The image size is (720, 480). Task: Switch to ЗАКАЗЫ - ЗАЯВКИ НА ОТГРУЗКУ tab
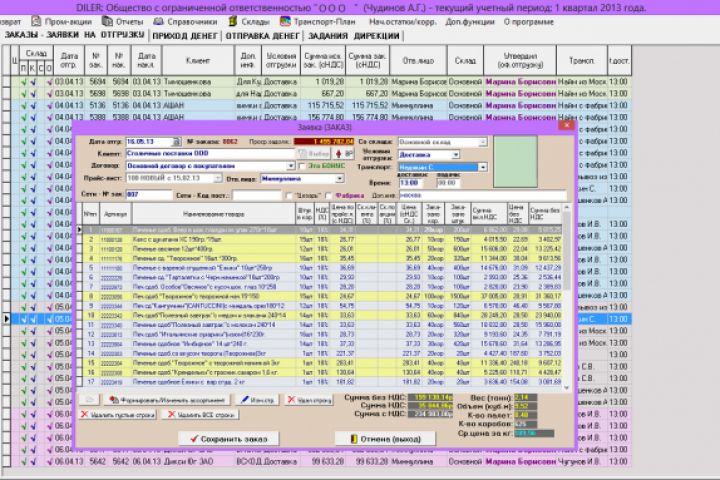(x=74, y=35)
